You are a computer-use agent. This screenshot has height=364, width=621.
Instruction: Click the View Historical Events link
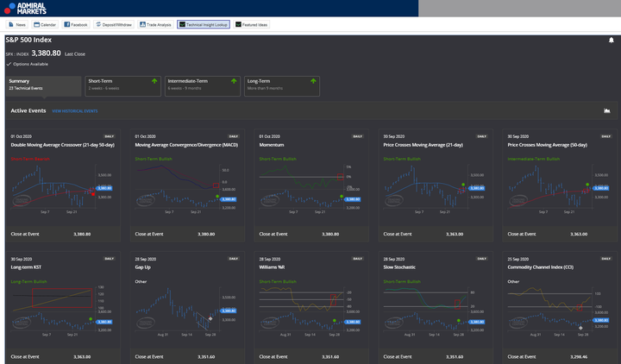point(74,111)
